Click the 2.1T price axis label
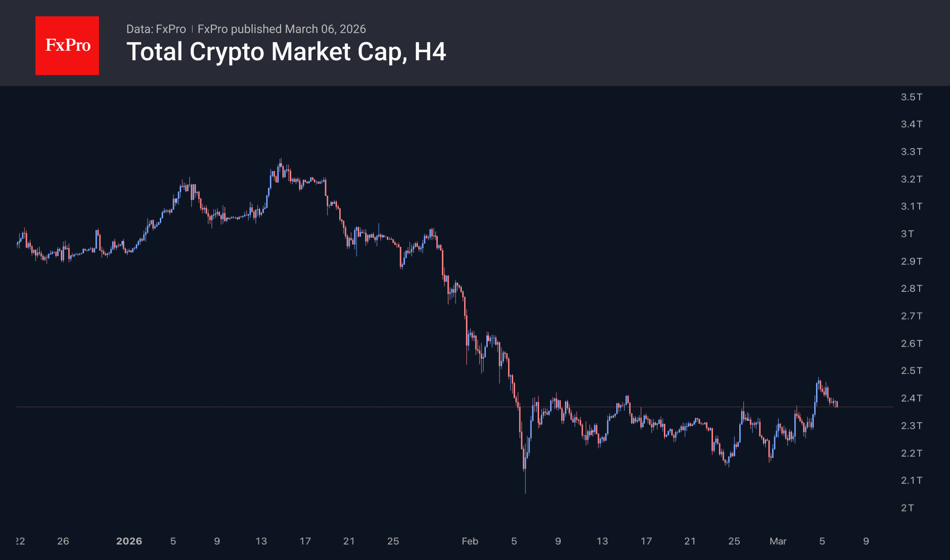950x560 pixels. [x=911, y=480]
